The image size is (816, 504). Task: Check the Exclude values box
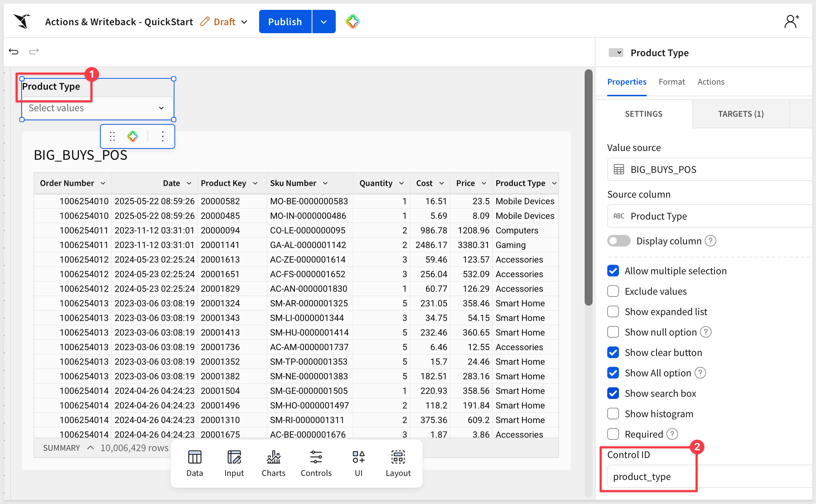[613, 291]
